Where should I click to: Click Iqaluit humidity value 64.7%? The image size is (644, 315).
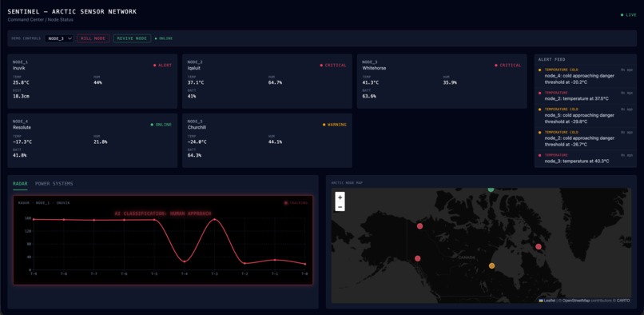click(x=275, y=82)
